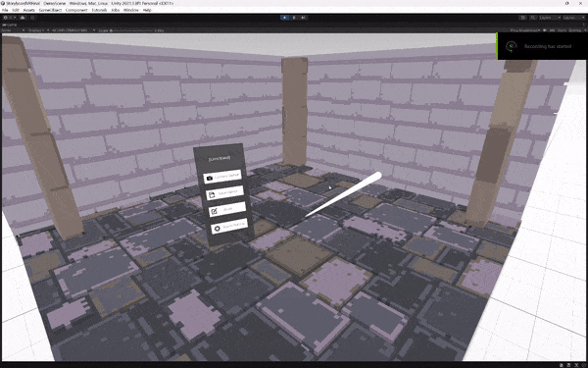The image size is (588, 368).
Task: Open the Display dropdown in the Game view
Action: pos(37,30)
